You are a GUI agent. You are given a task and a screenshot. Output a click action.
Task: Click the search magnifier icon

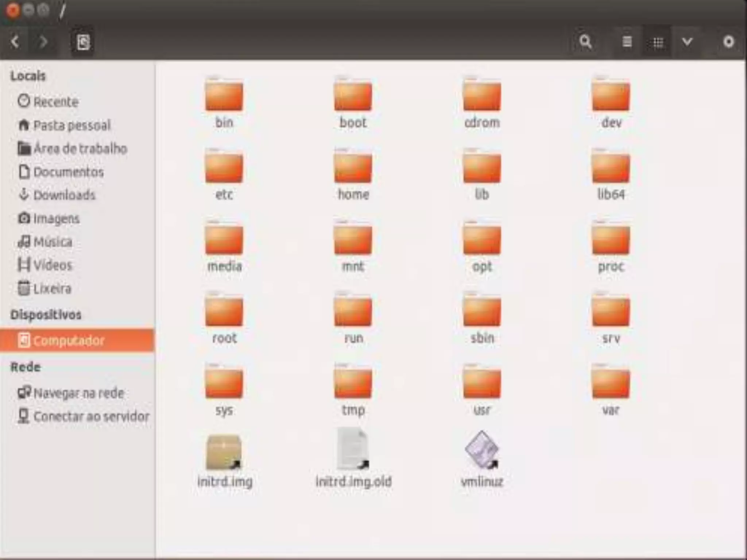(x=585, y=42)
